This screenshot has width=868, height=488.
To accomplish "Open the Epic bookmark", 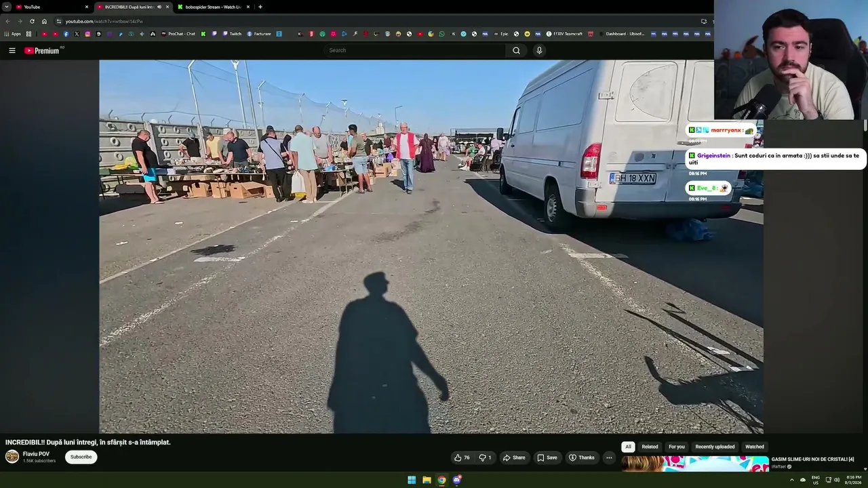I will coord(500,34).
